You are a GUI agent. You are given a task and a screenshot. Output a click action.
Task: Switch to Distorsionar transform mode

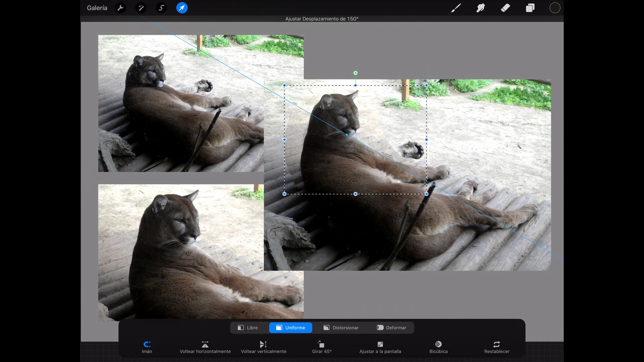(x=341, y=327)
